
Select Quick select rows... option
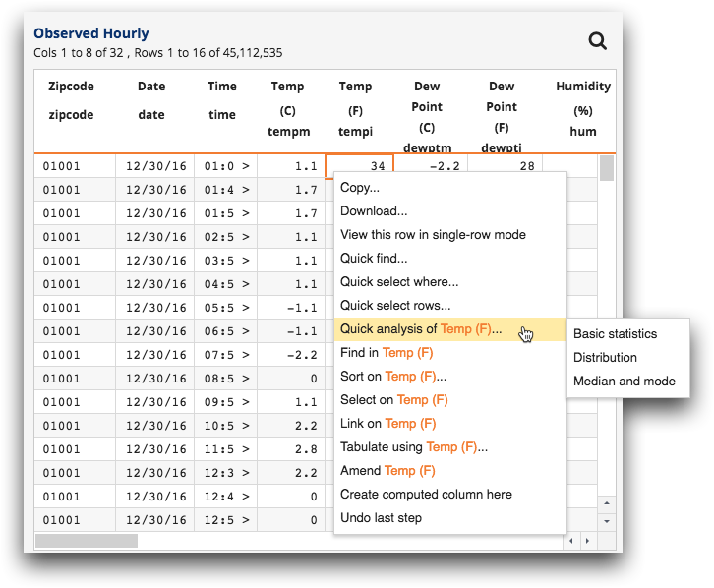pyautogui.click(x=449, y=306)
